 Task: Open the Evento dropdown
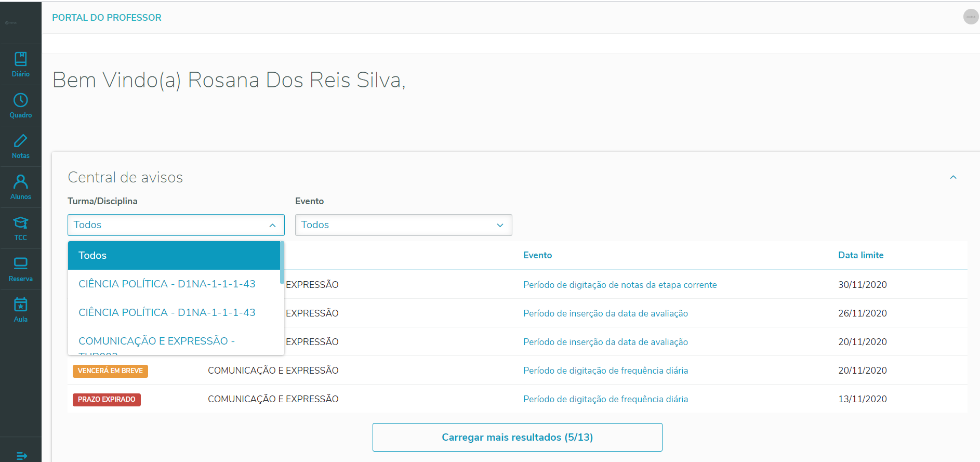(403, 225)
